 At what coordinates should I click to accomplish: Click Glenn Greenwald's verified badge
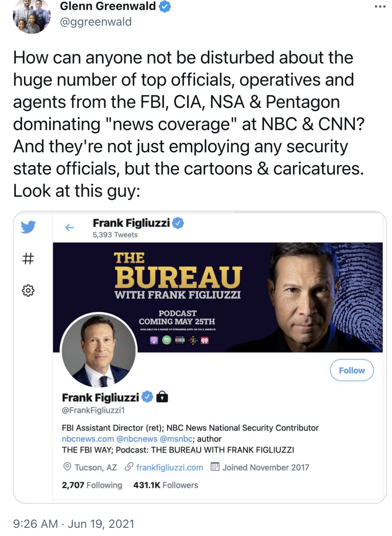pos(165,6)
